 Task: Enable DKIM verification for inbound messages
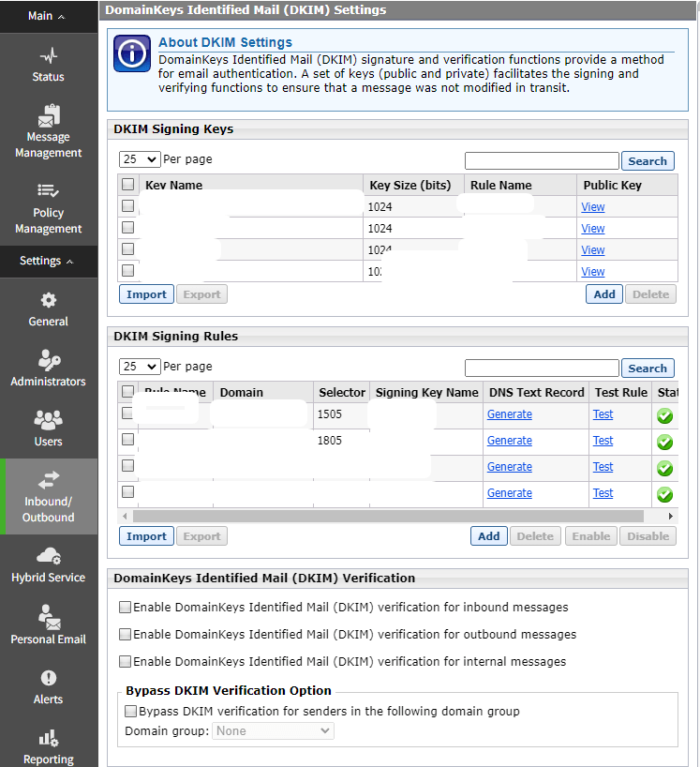pyautogui.click(x=126, y=608)
